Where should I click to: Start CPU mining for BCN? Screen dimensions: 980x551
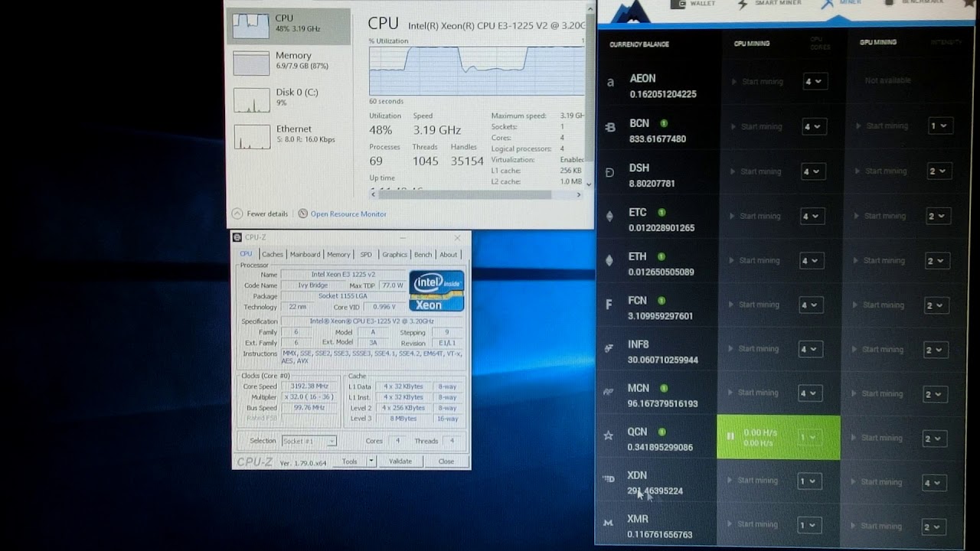[756, 127]
